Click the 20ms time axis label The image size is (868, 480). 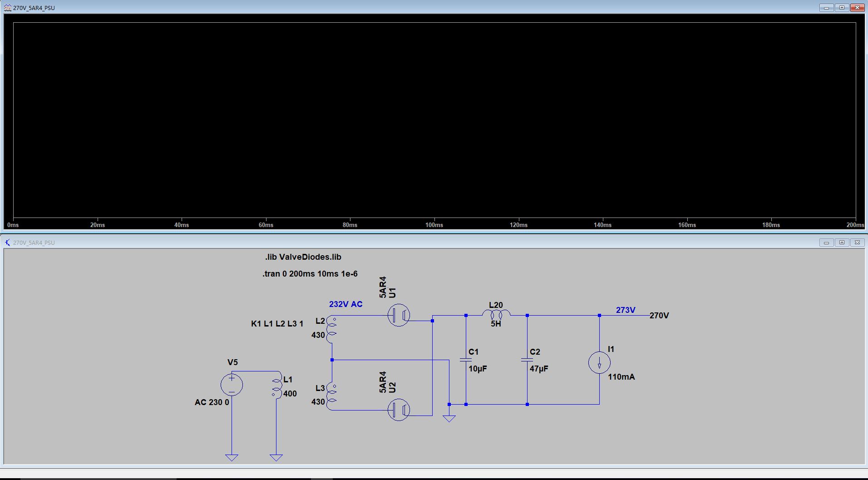pos(98,225)
